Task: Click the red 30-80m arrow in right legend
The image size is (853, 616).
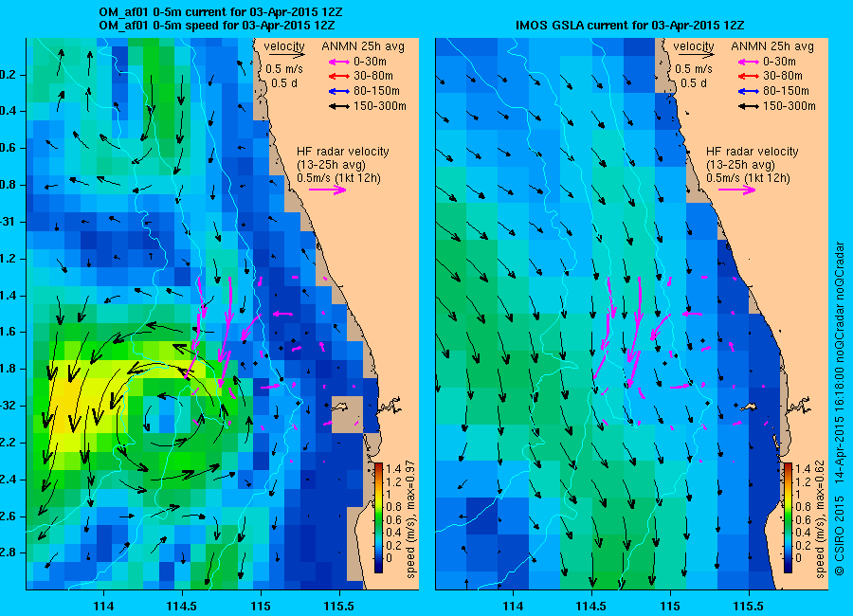Action: [749, 76]
